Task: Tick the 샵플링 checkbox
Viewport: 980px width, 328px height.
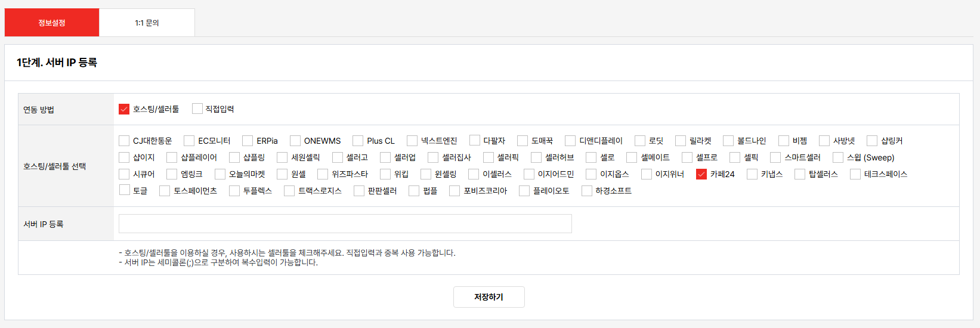Action: coord(234,157)
